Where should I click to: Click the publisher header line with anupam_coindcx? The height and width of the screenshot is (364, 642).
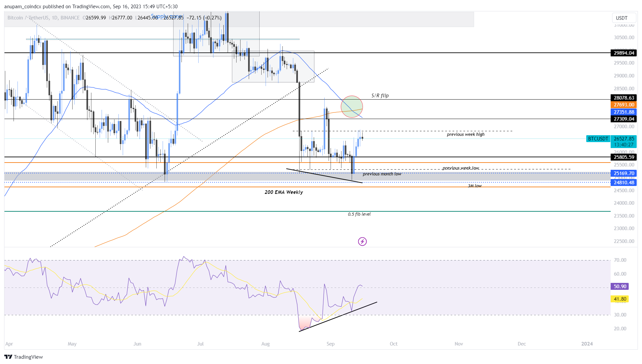pyautogui.click(x=91, y=6)
